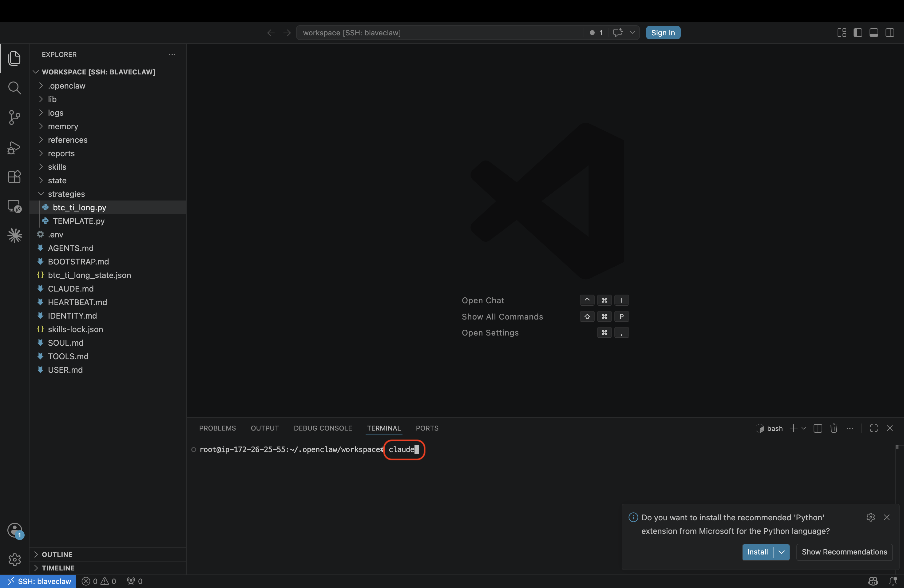Go back with the left arrow
Image resolution: width=904 pixels, height=588 pixels.
[271, 33]
